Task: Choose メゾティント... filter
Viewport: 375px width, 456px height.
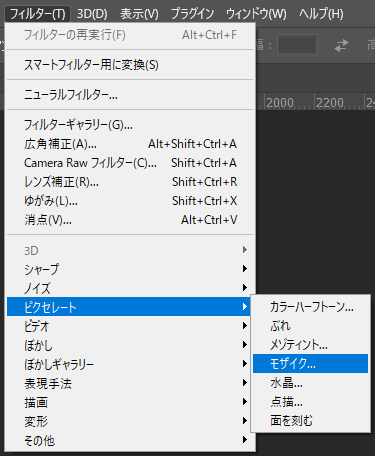Action: [x=310, y=345]
